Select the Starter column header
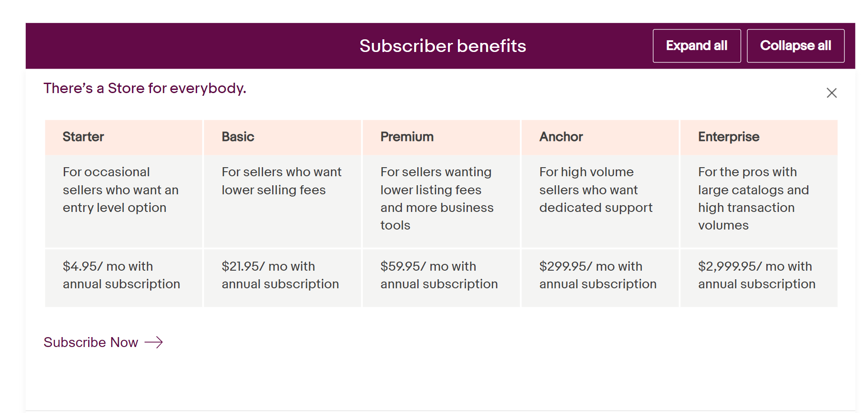This screenshot has width=868, height=413. pyautogui.click(x=123, y=137)
